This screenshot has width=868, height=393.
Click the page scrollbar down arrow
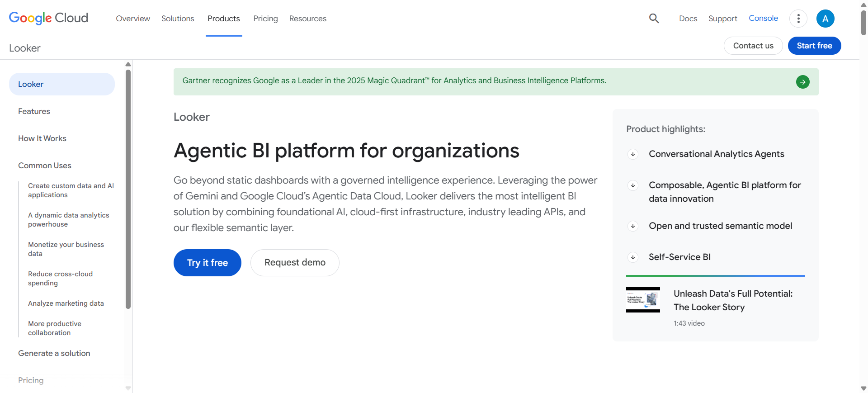click(x=863, y=388)
